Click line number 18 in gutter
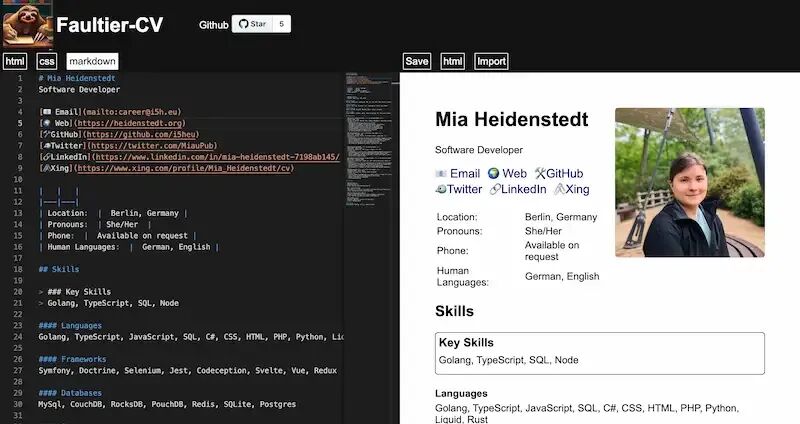The image size is (800, 424). pyautogui.click(x=18, y=269)
